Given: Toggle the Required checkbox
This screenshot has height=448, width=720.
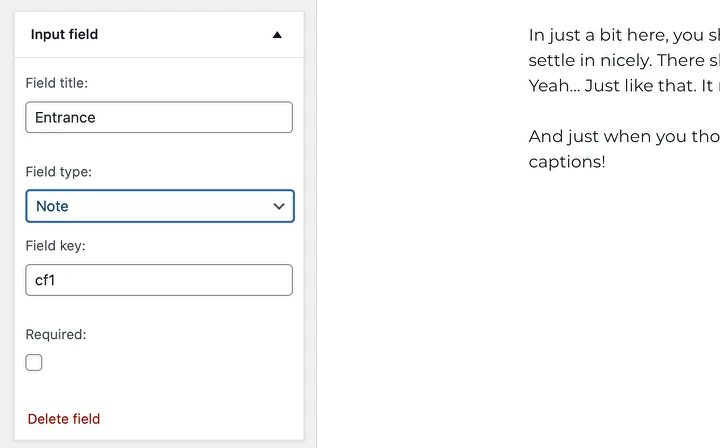Looking at the screenshot, I should pos(34,363).
